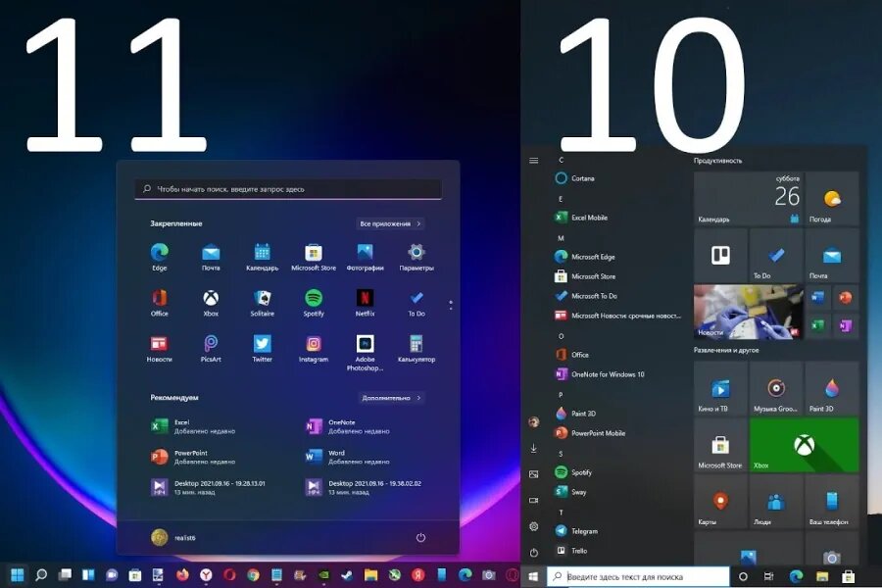Select Microsoft Edge in the Windows 10 list
882x588 pixels.
[584, 257]
